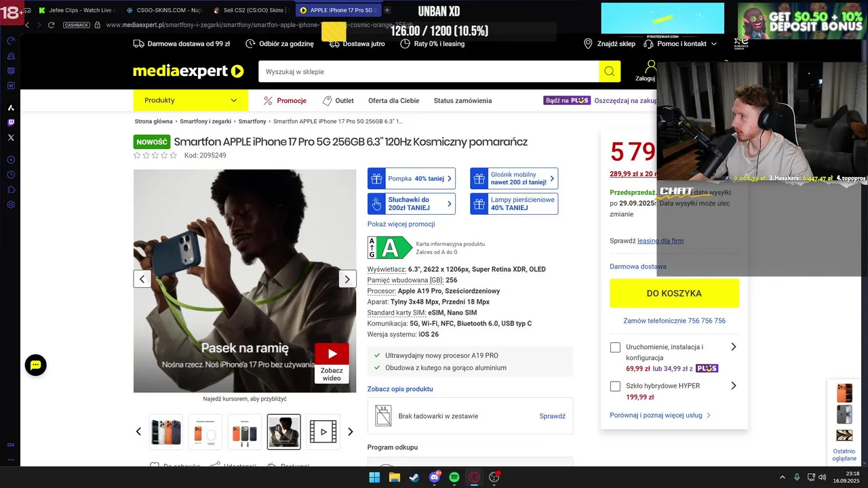Play the video via Zobacz wideo button
868x488 pixels.
(x=332, y=363)
